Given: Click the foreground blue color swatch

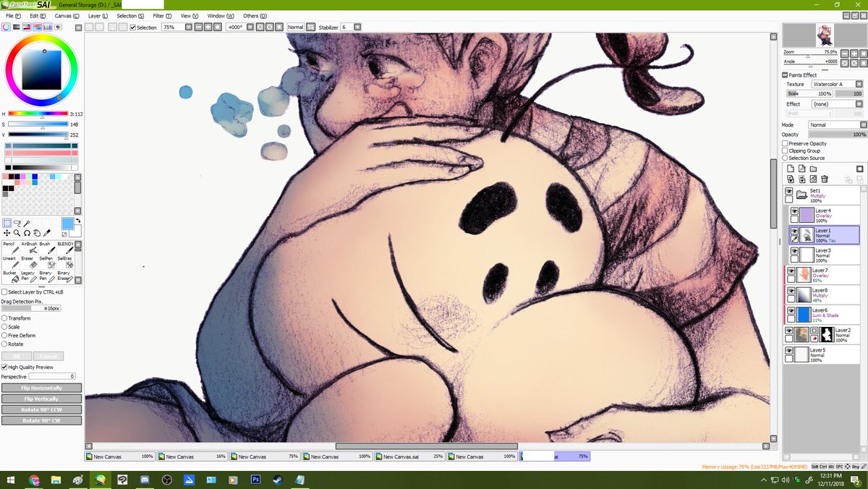Looking at the screenshot, I should click(67, 224).
